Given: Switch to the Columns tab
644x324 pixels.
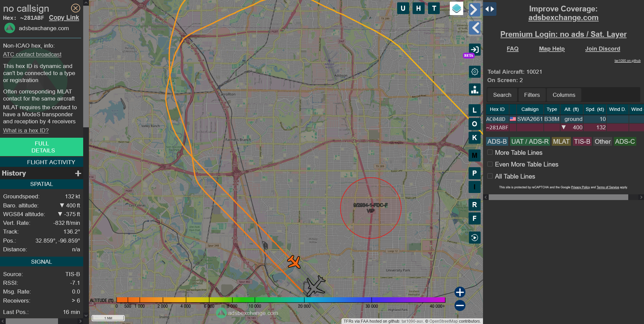Looking at the screenshot, I should (564, 95).
